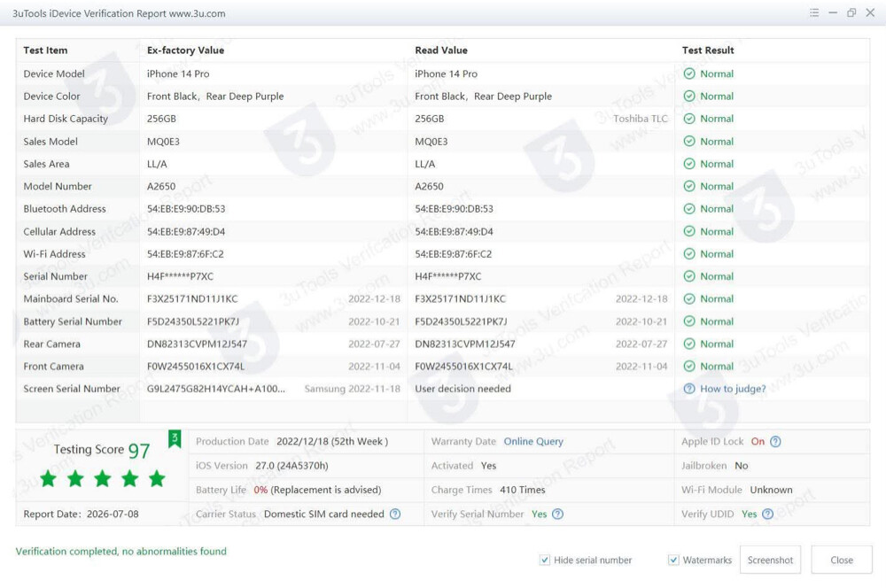Select ex-factory Screen Serial Number G9L2475G82H14YCAH value
The height and width of the screenshot is (588, 886).
(x=216, y=389)
